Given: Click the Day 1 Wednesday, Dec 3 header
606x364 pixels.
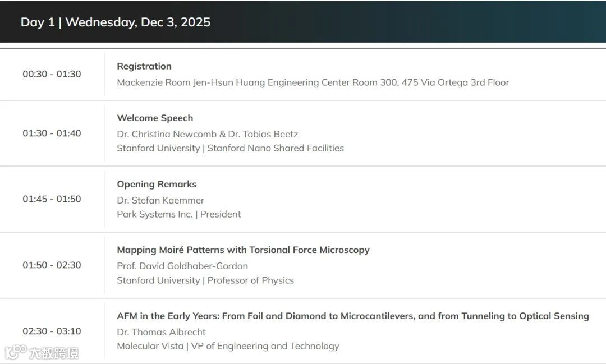Looking at the screenshot, I should click(x=116, y=22).
